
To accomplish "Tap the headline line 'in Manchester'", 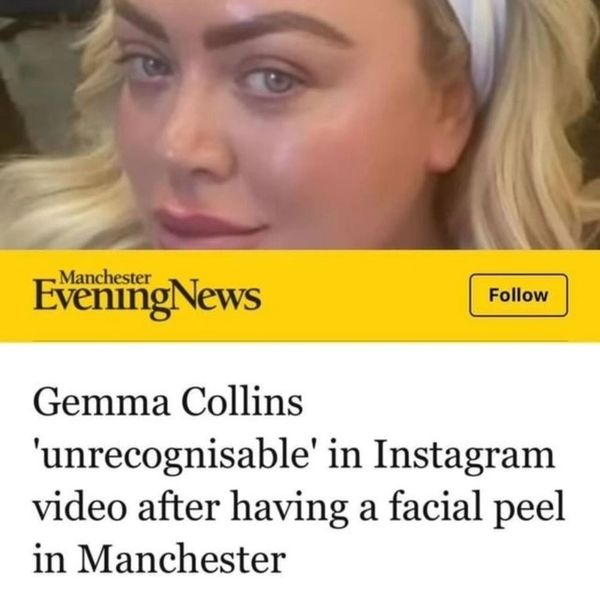I will [160, 559].
